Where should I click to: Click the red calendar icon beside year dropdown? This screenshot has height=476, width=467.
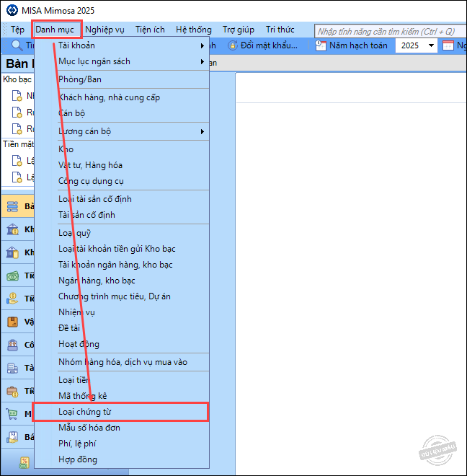(x=448, y=45)
